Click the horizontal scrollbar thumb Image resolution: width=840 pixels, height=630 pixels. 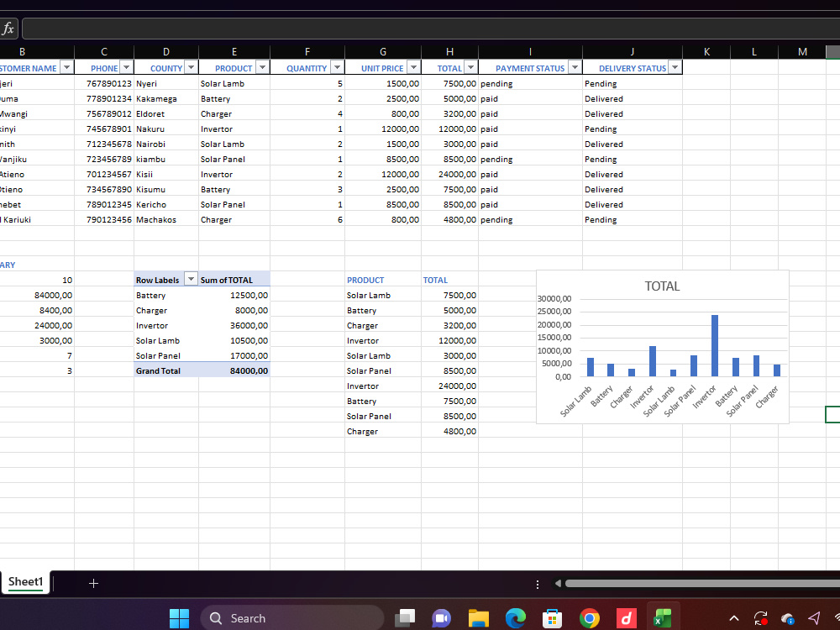702,584
